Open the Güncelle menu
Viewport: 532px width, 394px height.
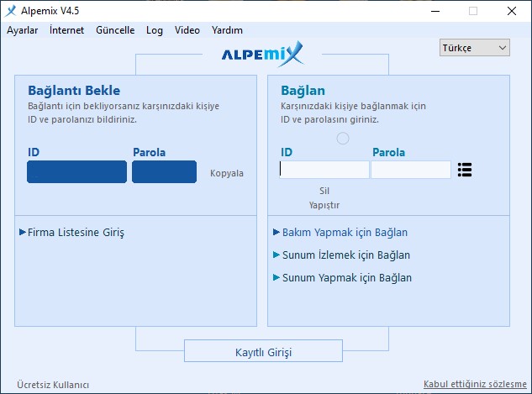(115, 30)
